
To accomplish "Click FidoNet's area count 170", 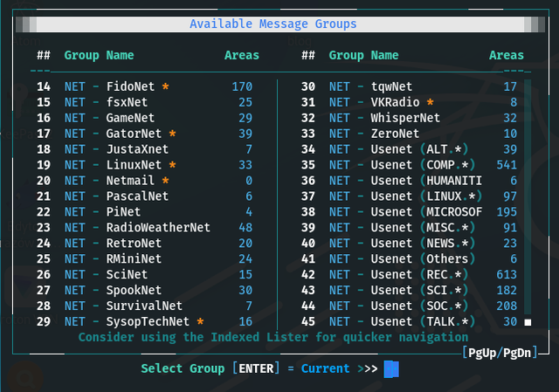I will [x=242, y=86].
